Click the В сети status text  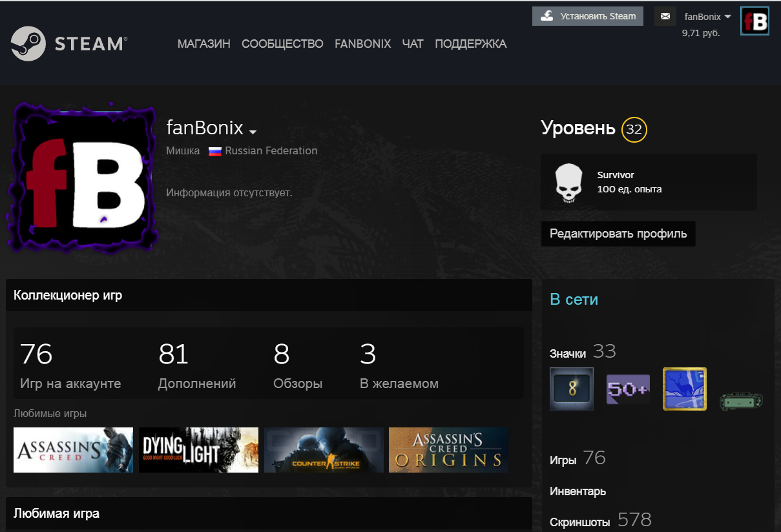click(x=574, y=300)
